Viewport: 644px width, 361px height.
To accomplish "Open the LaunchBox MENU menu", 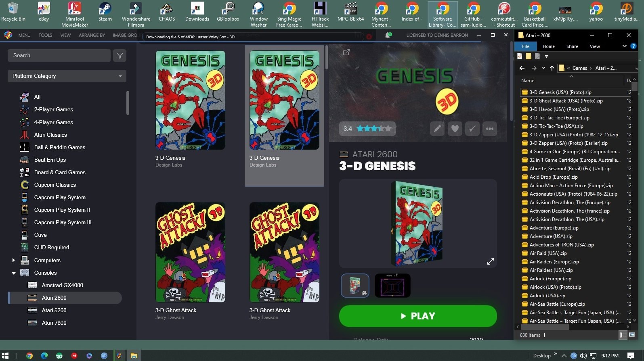I will pos(24,35).
